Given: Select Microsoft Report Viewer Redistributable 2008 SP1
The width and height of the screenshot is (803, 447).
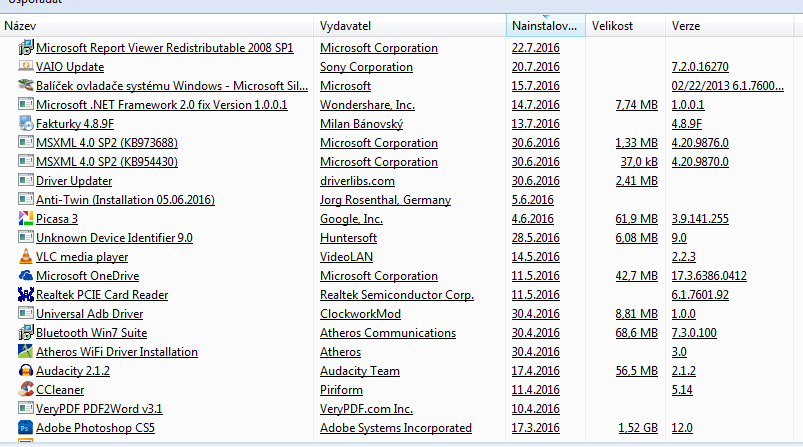Looking at the screenshot, I should point(164,48).
